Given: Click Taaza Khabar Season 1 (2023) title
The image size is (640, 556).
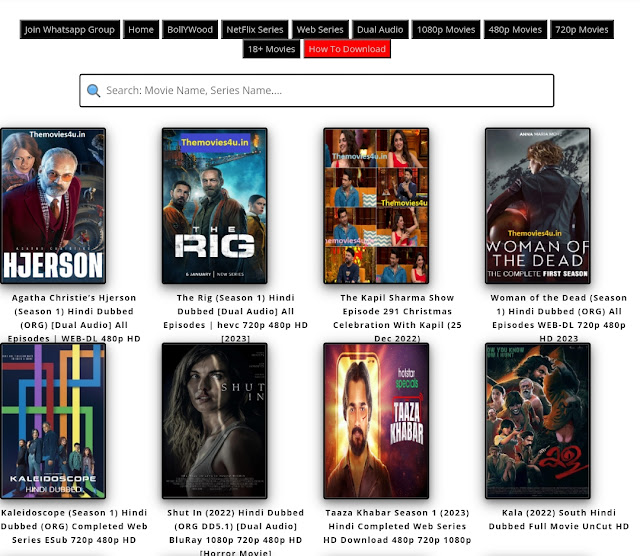Looking at the screenshot, I should 397,526.
